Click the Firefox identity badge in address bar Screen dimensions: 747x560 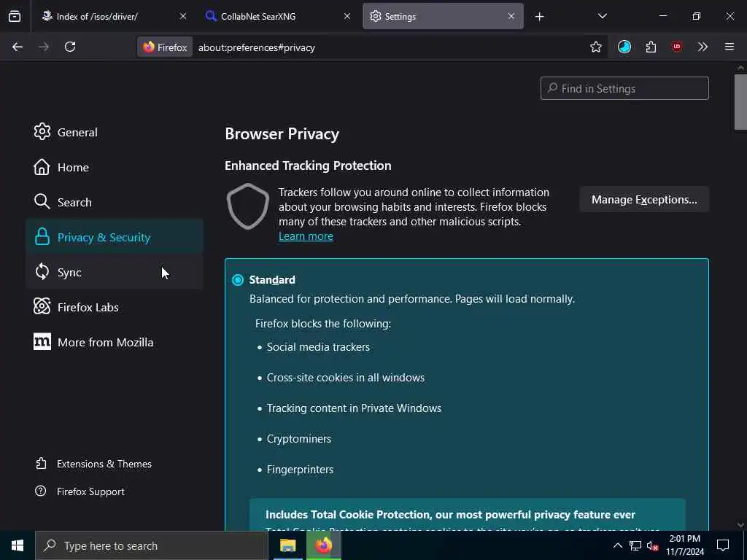click(x=165, y=47)
